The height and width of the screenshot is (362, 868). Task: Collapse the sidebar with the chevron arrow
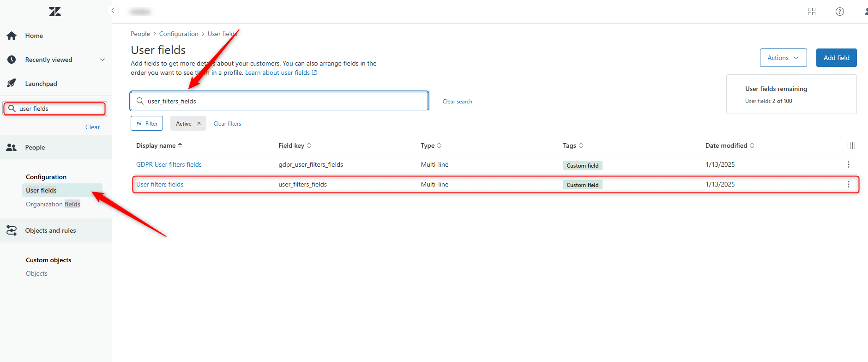click(113, 11)
